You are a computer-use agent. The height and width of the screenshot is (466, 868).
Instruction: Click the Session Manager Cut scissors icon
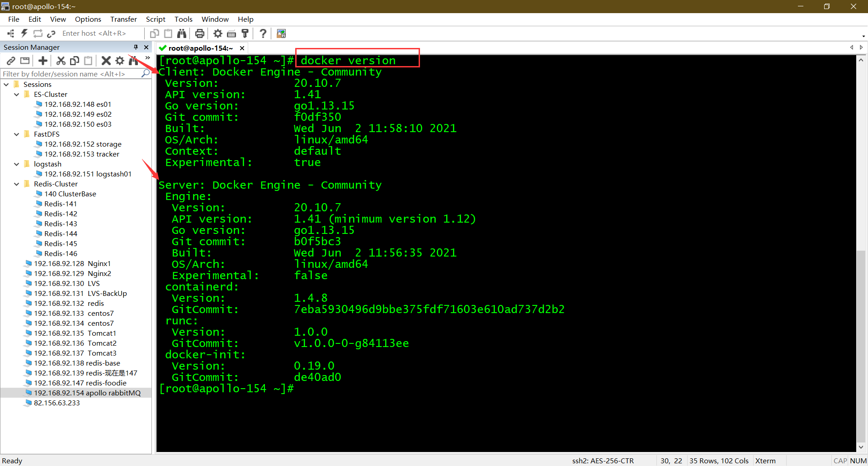pos(61,61)
